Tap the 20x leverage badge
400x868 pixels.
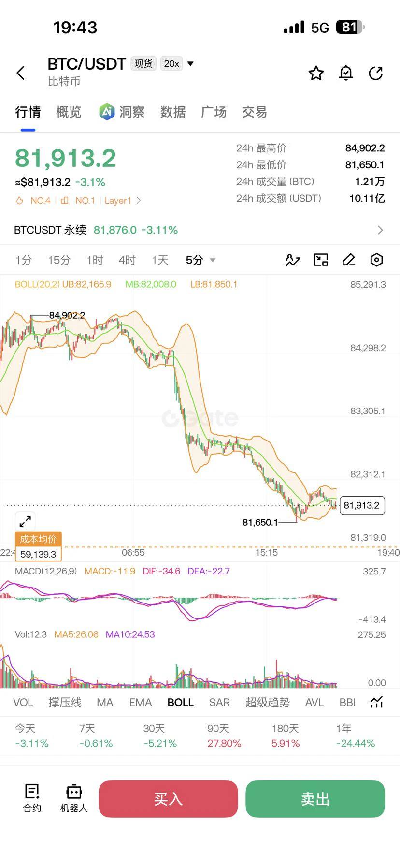click(x=171, y=64)
